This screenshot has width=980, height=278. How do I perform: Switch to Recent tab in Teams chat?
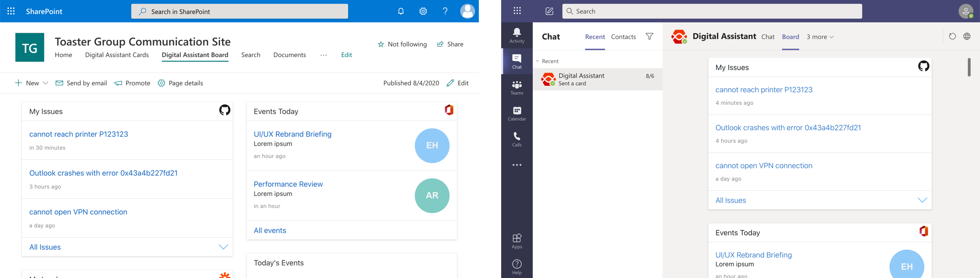(x=595, y=37)
